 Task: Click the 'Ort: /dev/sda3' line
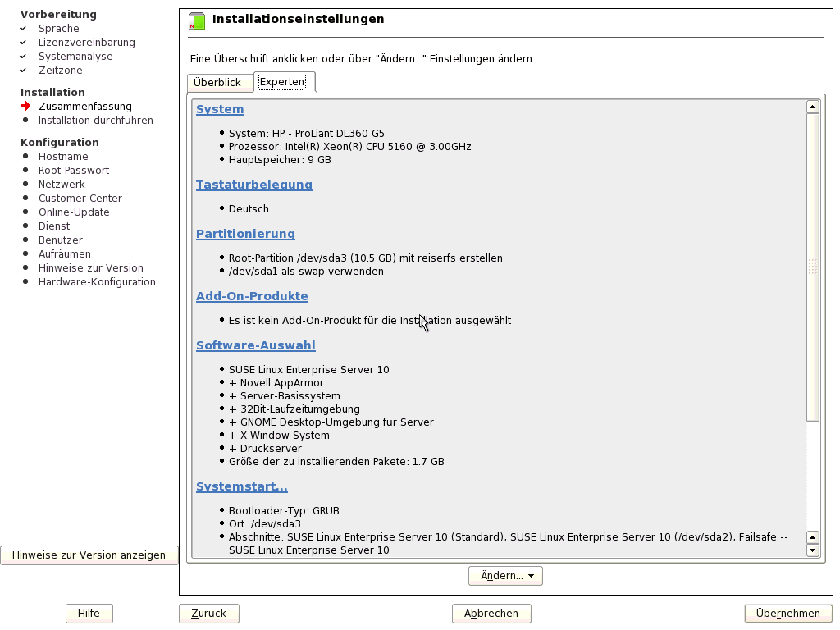tap(265, 524)
